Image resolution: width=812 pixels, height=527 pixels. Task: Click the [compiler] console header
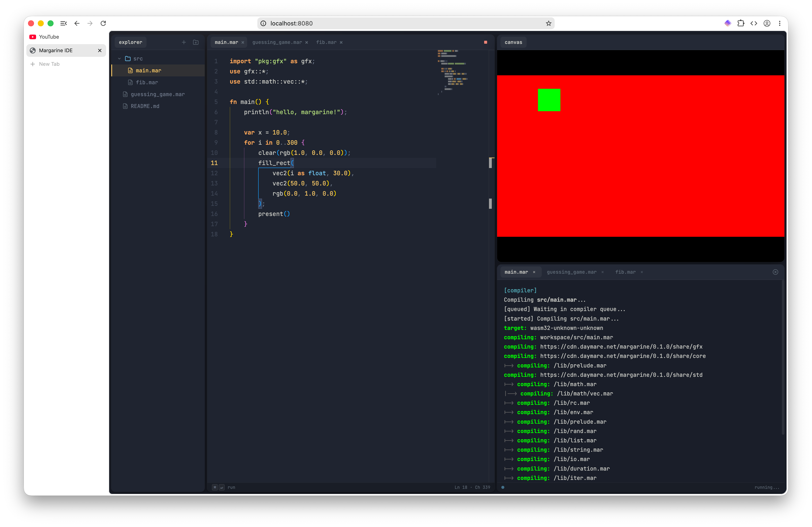click(x=520, y=290)
